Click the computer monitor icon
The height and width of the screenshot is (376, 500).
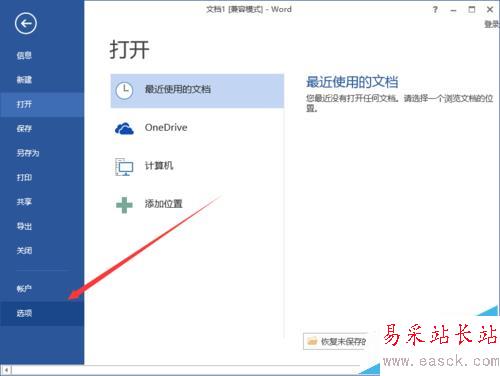point(124,167)
